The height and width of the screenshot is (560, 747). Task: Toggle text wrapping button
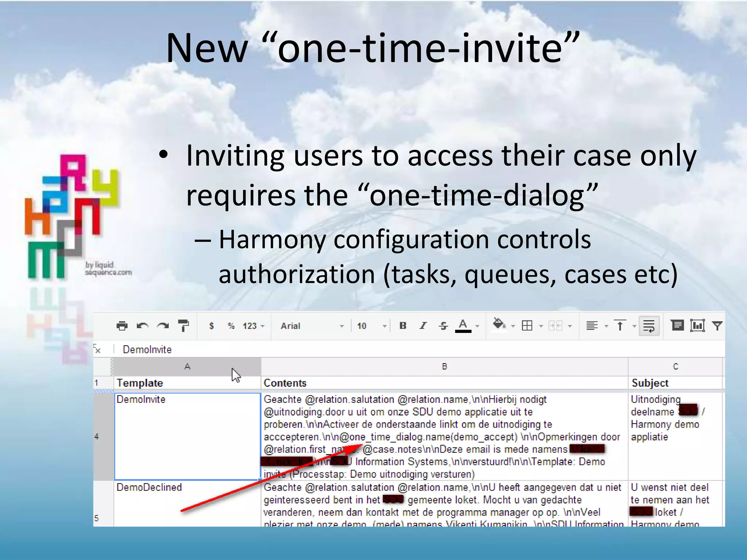[x=649, y=326]
